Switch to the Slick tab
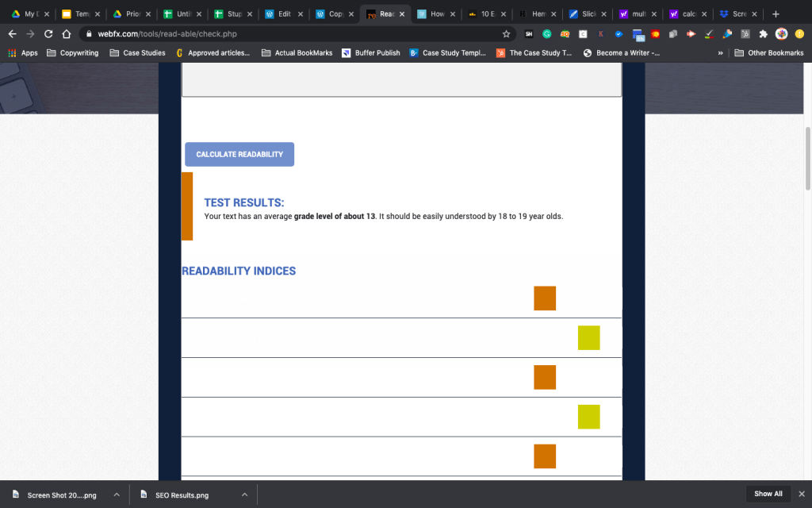This screenshot has height=508, width=812. point(587,14)
